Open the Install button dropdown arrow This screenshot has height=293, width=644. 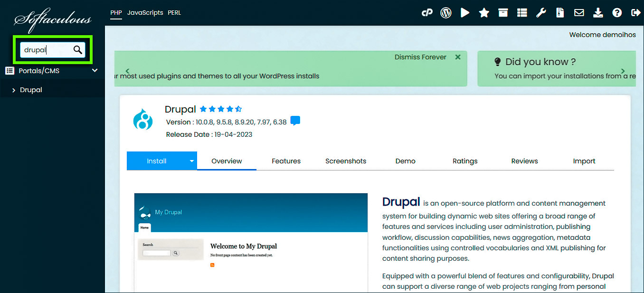tap(192, 161)
